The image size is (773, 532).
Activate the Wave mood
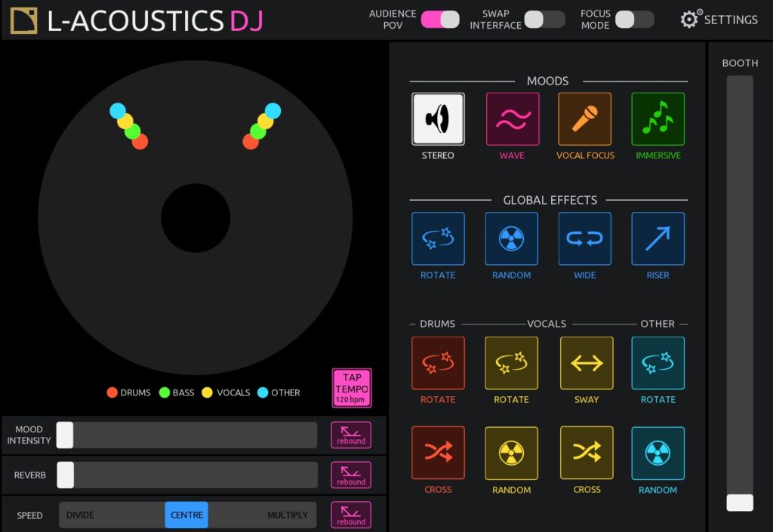click(x=512, y=118)
